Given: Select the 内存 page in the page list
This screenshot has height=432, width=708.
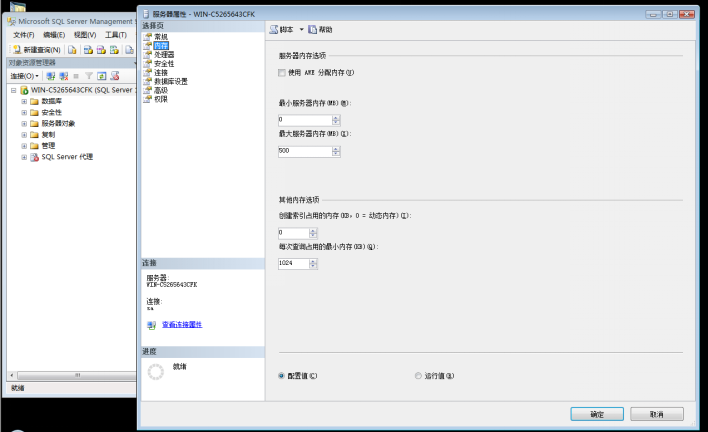Looking at the screenshot, I should [x=161, y=46].
